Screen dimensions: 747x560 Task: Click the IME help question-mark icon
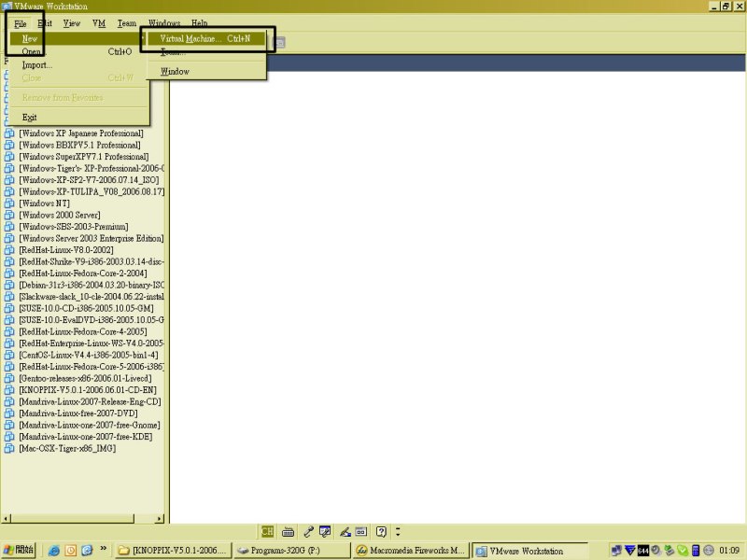pyautogui.click(x=381, y=531)
